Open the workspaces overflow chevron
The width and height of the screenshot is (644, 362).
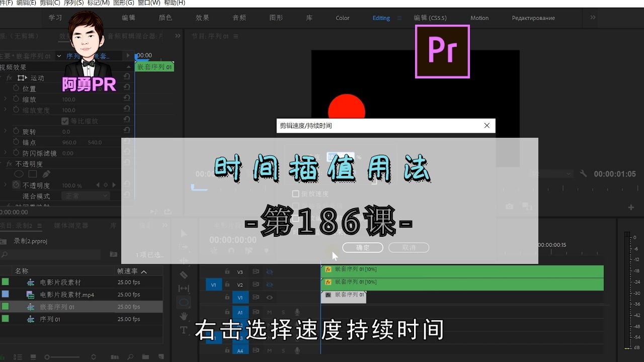point(593,18)
